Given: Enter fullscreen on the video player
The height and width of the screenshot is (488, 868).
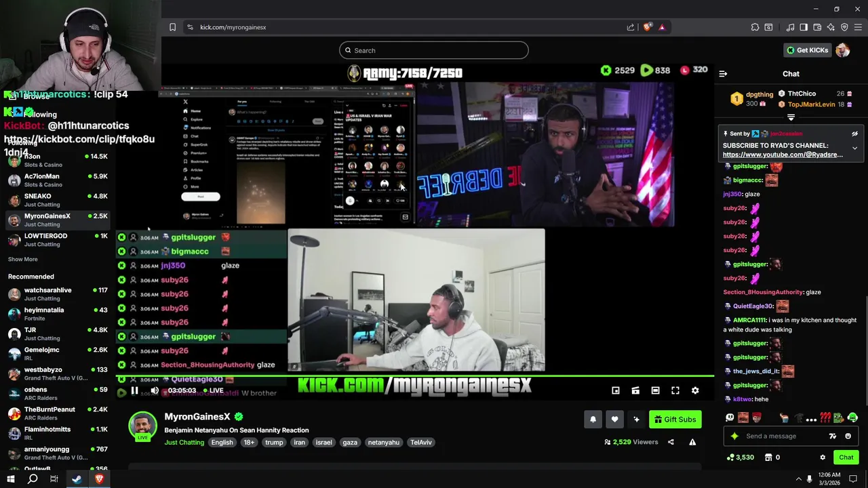Looking at the screenshot, I should click(x=675, y=390).
